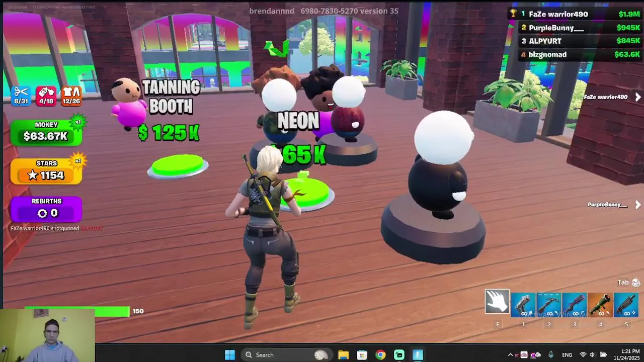The height and width of the screenshot is (362, 644).
Task: Click the Stars 1154 panel
Action: pos(46,171)
